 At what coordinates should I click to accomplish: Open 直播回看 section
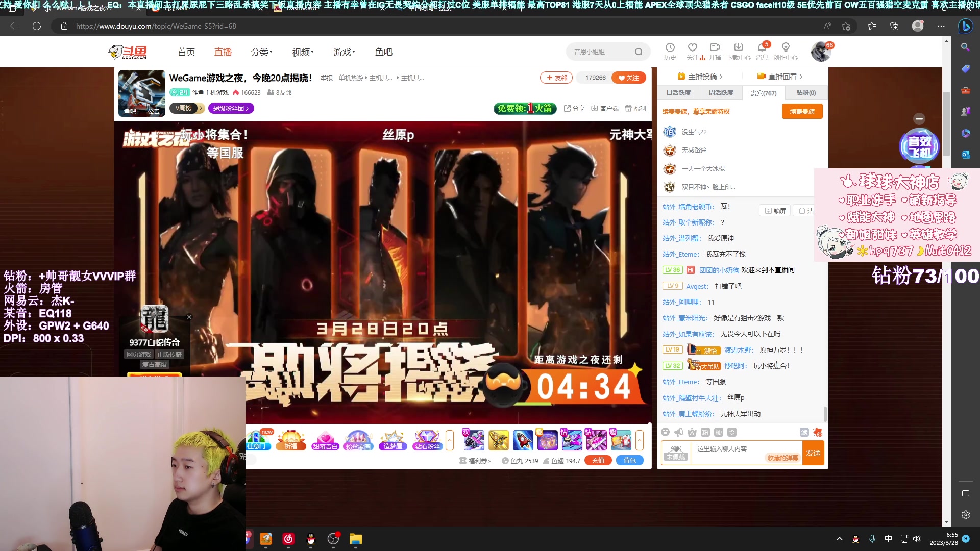coord(780,77)
